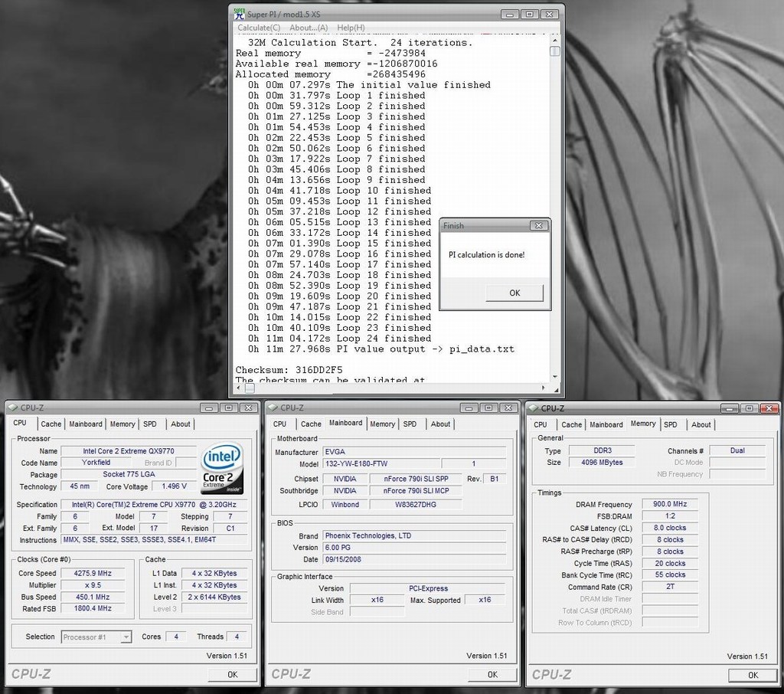The image size is (784, 694).
Task: Click the Core Speed value 4275.9 MHz
Action: 93,574
